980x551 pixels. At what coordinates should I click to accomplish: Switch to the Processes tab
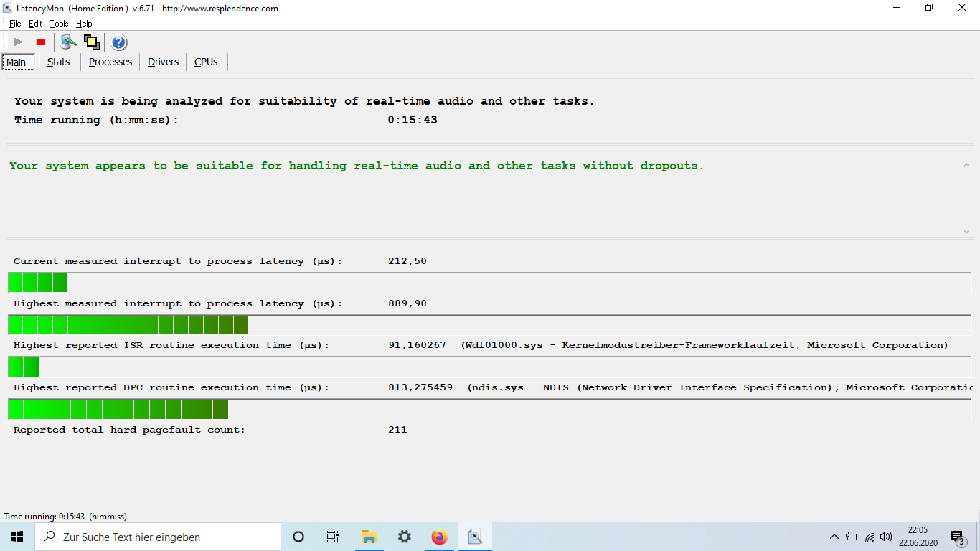[110, 62]
